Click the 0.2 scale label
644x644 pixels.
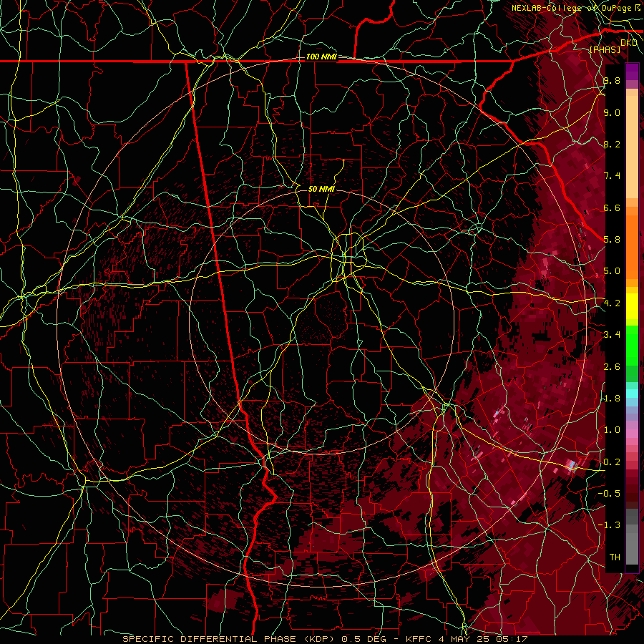pos(612,462)
